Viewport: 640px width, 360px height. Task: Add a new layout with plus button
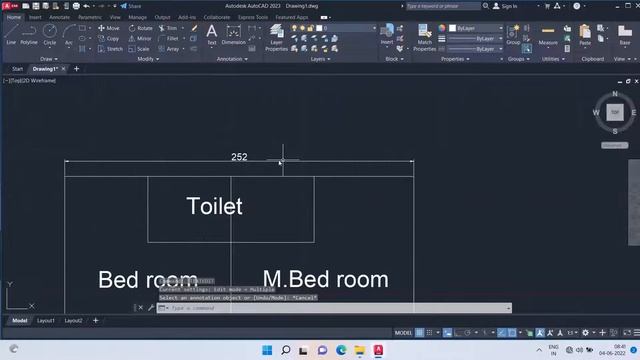[96, 321]
